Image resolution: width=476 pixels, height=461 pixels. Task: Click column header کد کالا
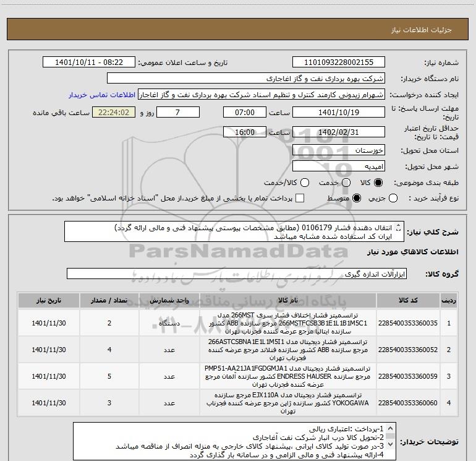[408, 301]
